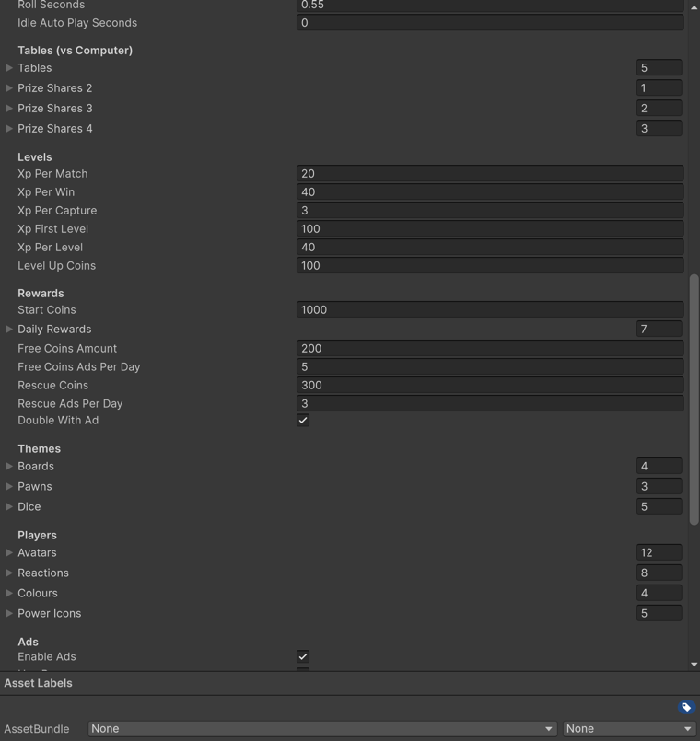
Task: Click the Daily Rewards size field
Action: click(x=659, y=329)
